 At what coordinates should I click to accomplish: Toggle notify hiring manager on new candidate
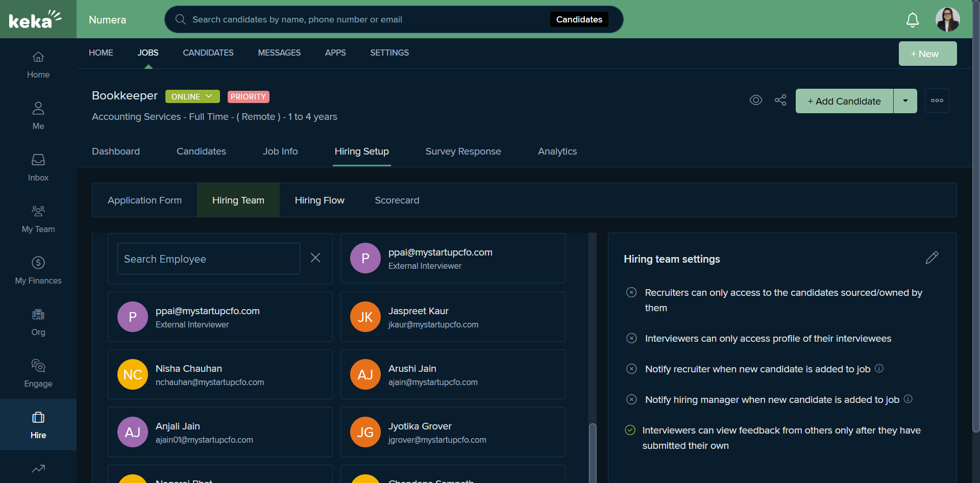click(631, 399)
